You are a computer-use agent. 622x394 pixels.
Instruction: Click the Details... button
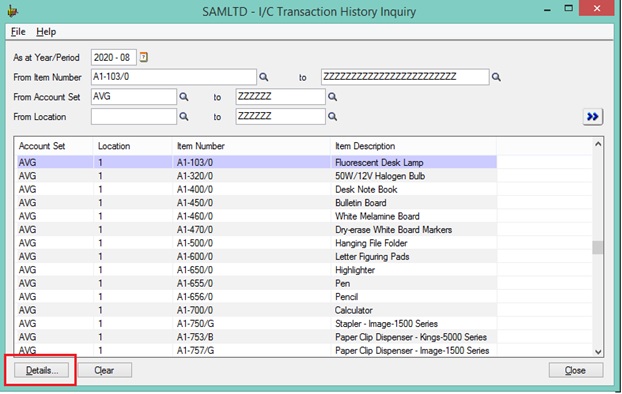[42, 370]
